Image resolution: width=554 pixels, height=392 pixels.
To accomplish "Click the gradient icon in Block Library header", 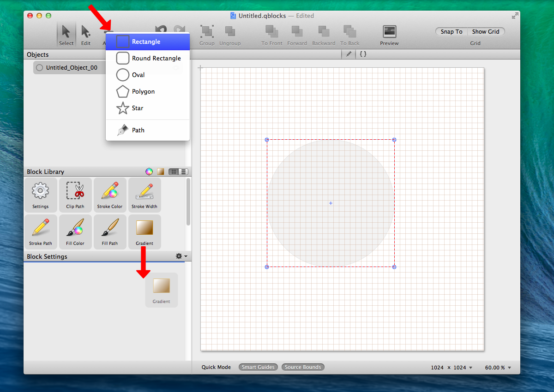I will point(161,172).
